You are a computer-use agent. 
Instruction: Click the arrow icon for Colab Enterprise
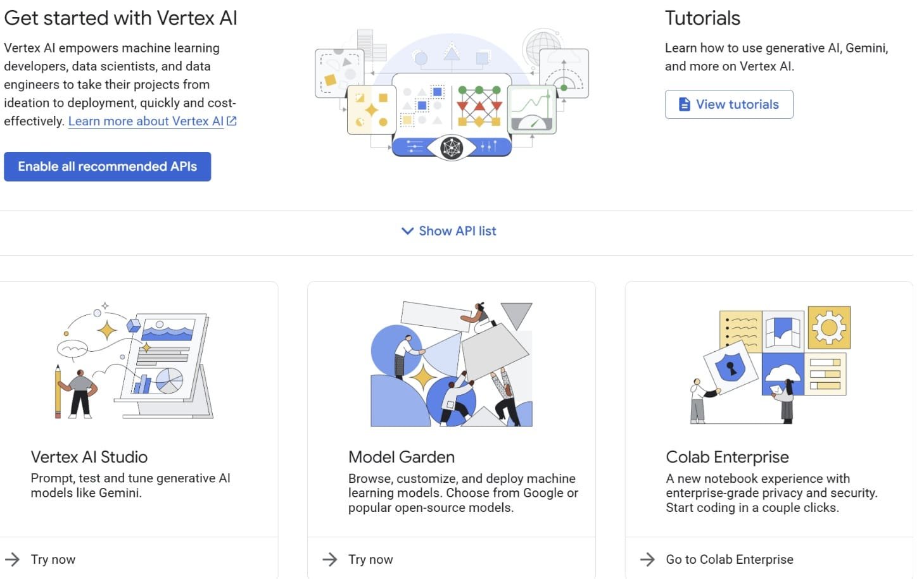pyautogui.click(x=647, y=559)
